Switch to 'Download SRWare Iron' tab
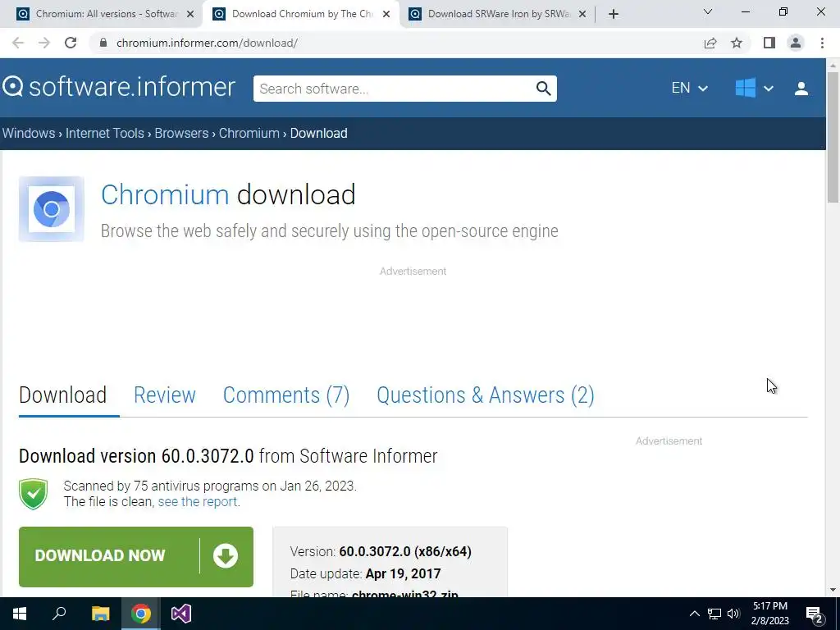The height and width of the screenshot is (630, 840). (498, 14)
